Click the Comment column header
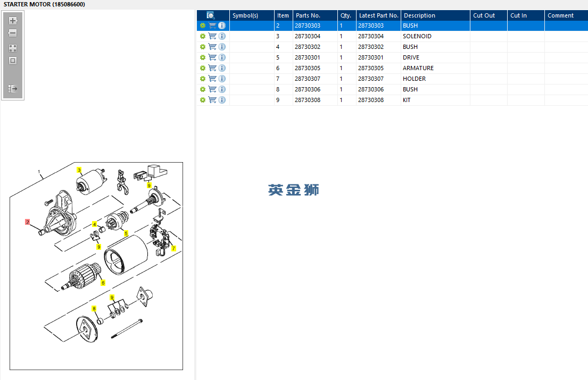Viewport: 588px width, 380px height. coord(566,15)
